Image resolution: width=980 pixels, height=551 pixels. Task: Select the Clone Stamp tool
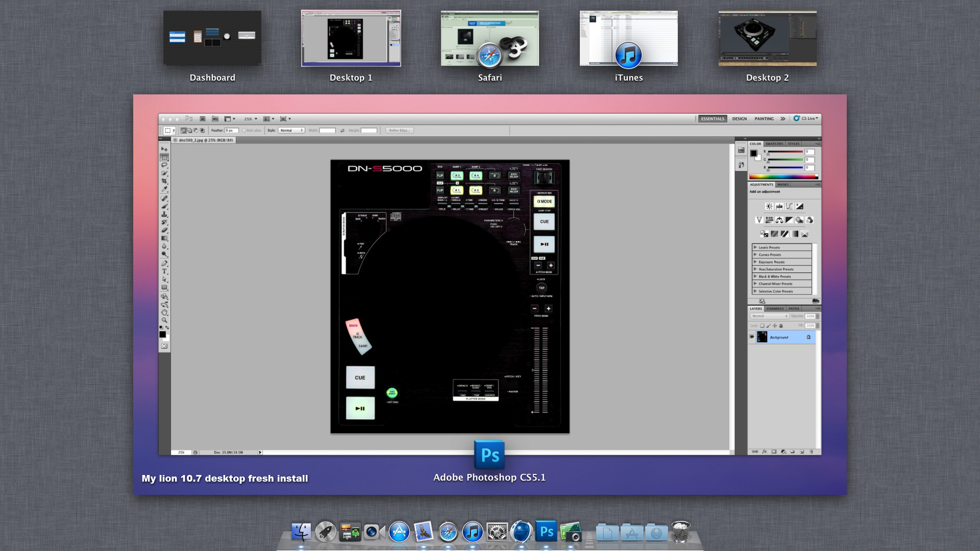[164, 214]
